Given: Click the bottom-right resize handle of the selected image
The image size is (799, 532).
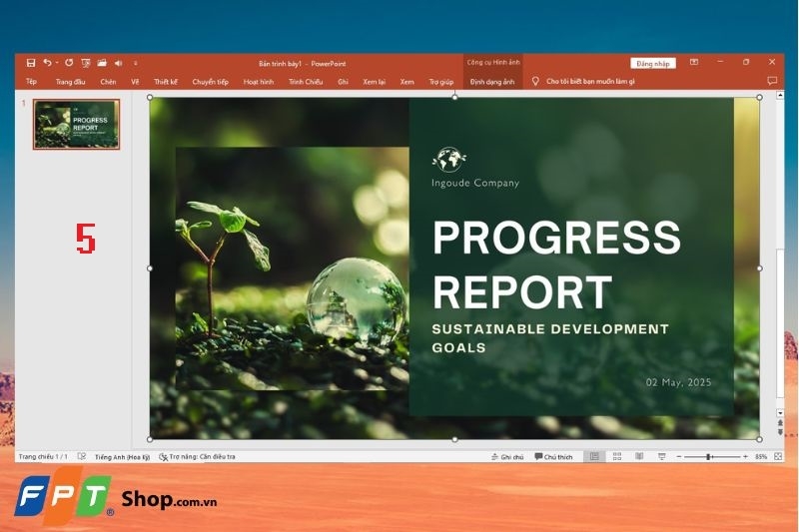Looking at the screenshot, I should pyautogui.click(x=759, y=439).
